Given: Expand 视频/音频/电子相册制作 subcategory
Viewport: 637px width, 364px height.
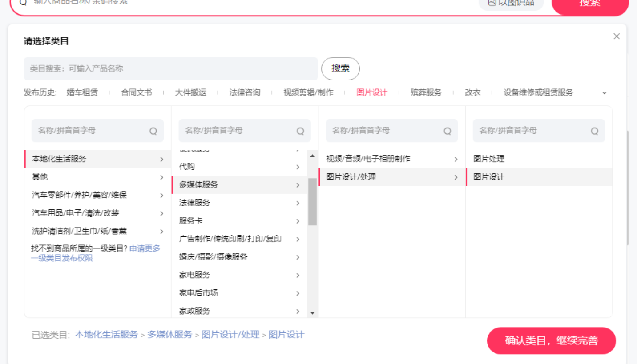Looking at the screenshot, I should coord(456,159).
